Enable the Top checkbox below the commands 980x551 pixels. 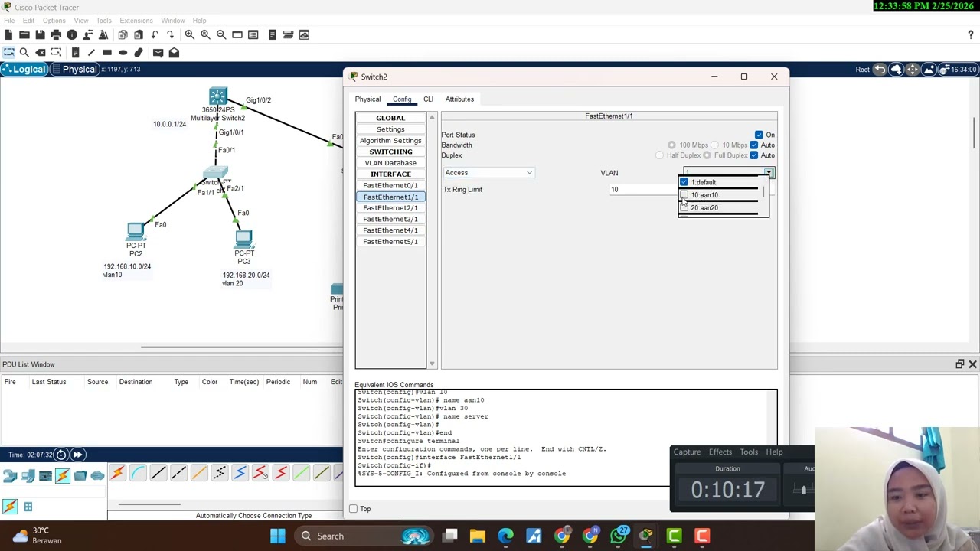pos(353,509)
